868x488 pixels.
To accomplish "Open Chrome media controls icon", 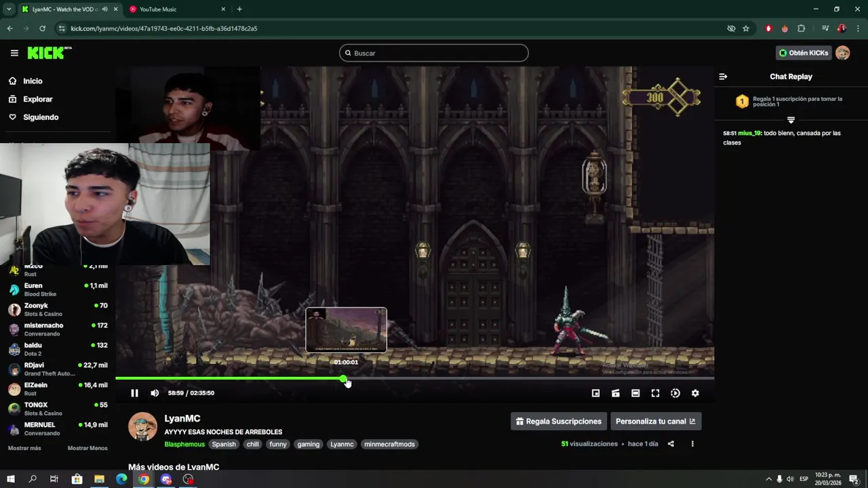I will pyautogui.click(x=825, y=28).
